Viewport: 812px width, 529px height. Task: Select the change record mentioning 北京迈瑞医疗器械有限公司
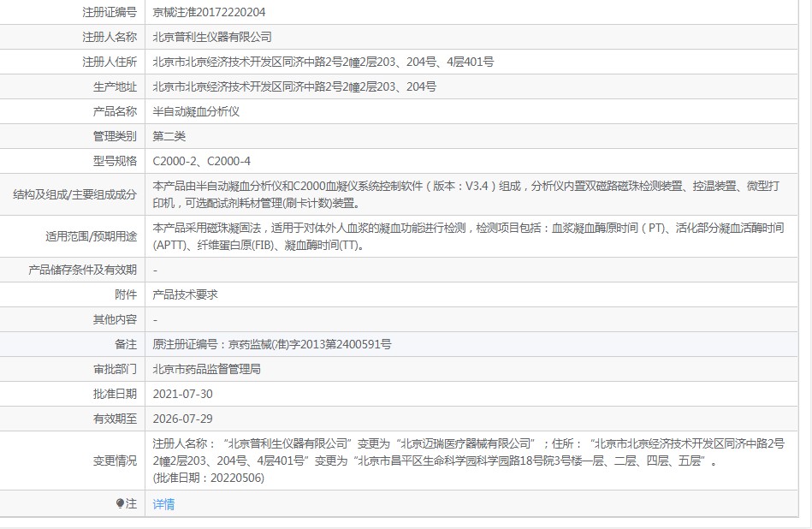pos(469,460)
